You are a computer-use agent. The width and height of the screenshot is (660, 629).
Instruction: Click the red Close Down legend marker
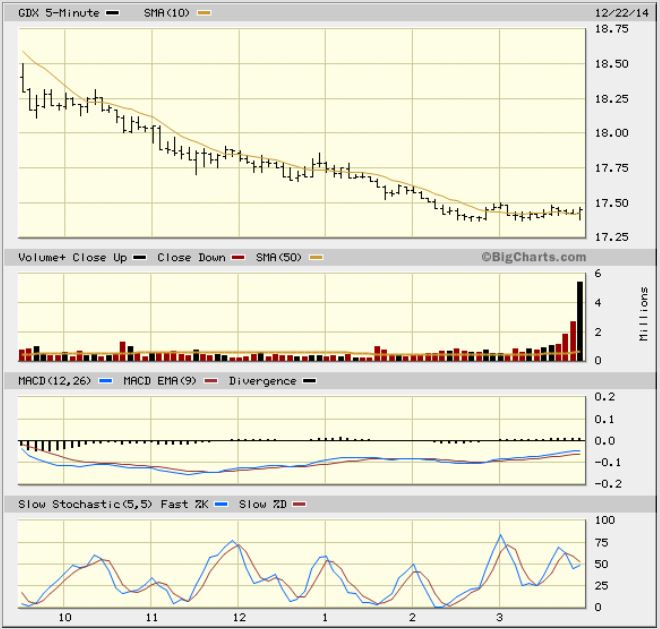click(x=239, y=258)
